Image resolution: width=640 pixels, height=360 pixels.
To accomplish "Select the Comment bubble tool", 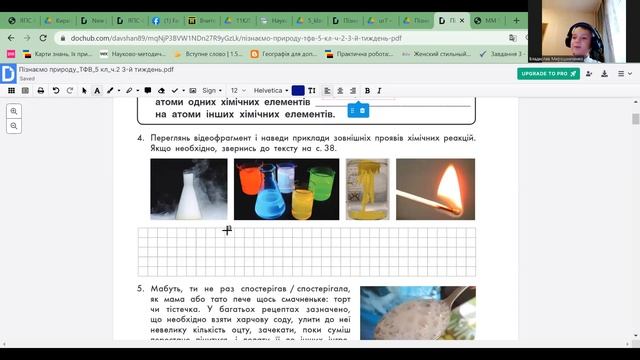I will point(148,91).
